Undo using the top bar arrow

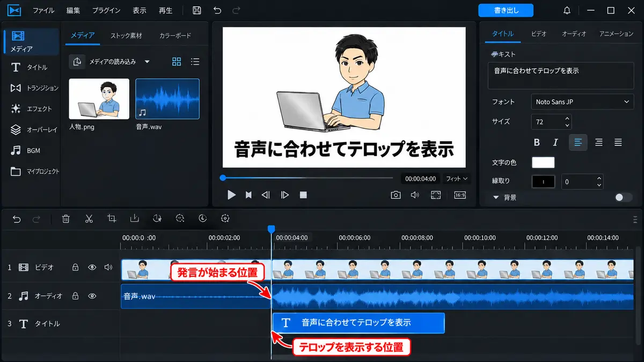(x=217, y=10)
